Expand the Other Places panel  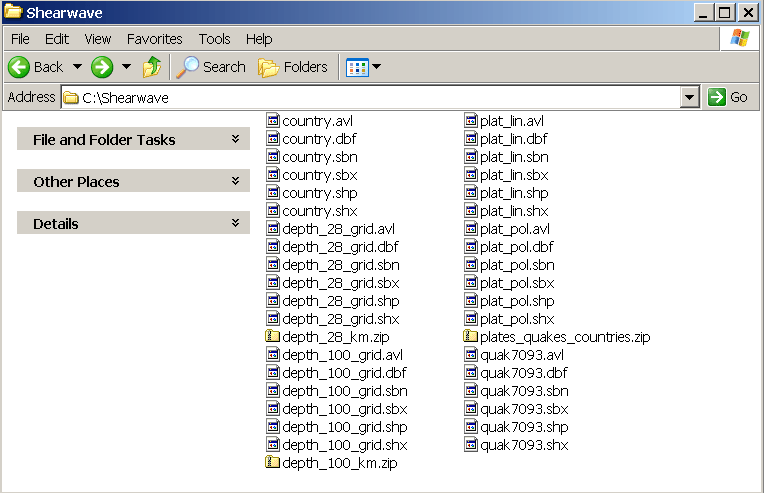point(133,181)
